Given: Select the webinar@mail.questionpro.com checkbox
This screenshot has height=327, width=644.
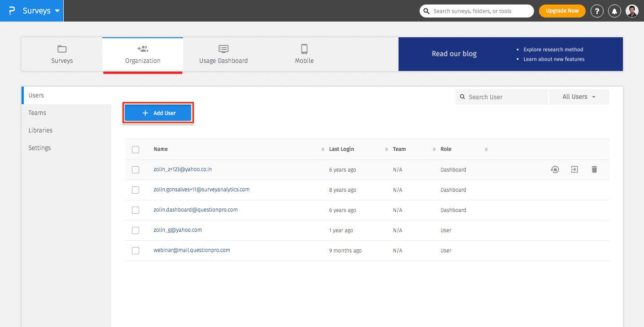Looking at the screenshot, I should 136,251.
